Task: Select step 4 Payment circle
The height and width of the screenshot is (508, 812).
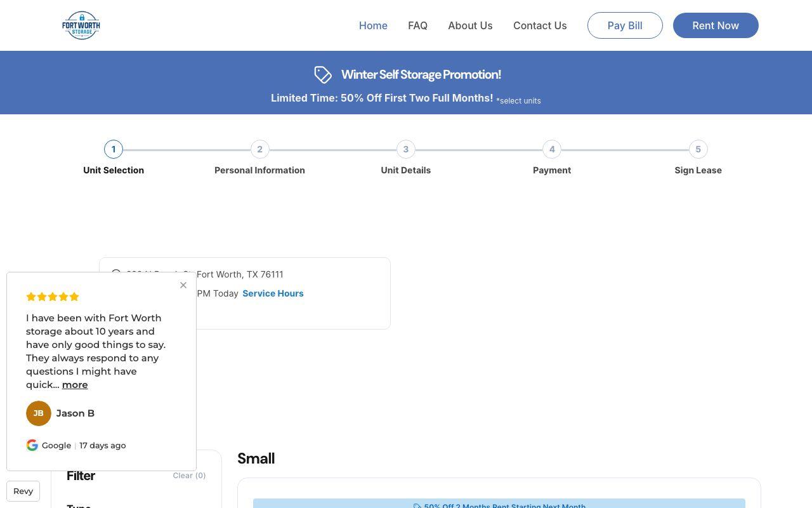Action: (x=552, y=149)
